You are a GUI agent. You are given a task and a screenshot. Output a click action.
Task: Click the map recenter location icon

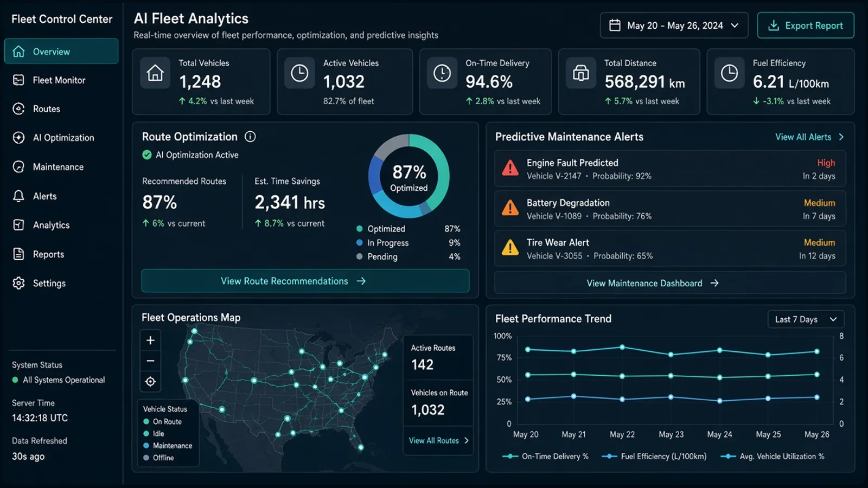click(x=150, y=382)
